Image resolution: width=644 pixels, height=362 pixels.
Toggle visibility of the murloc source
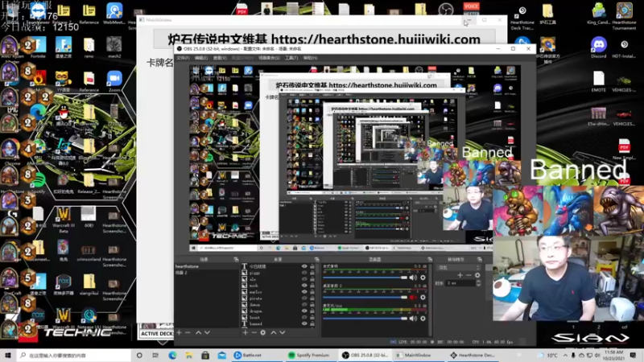tap(304, 292)
